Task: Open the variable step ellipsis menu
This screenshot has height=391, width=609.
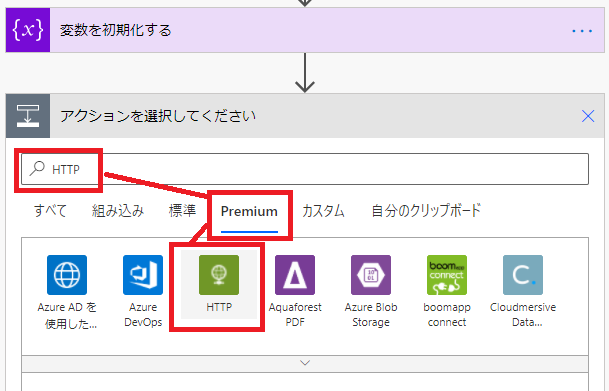Action: pyautogui.click(x=582, y=31)
